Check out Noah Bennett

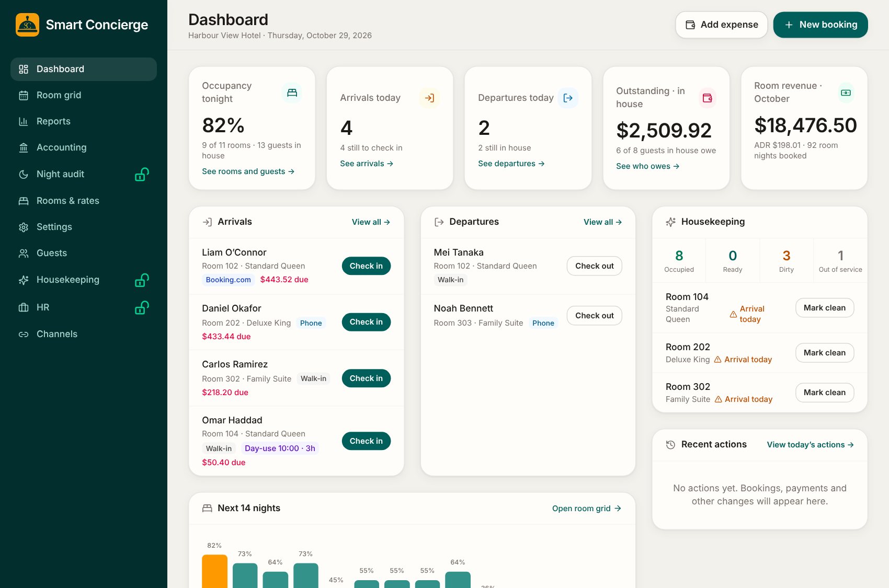[595, 316]
